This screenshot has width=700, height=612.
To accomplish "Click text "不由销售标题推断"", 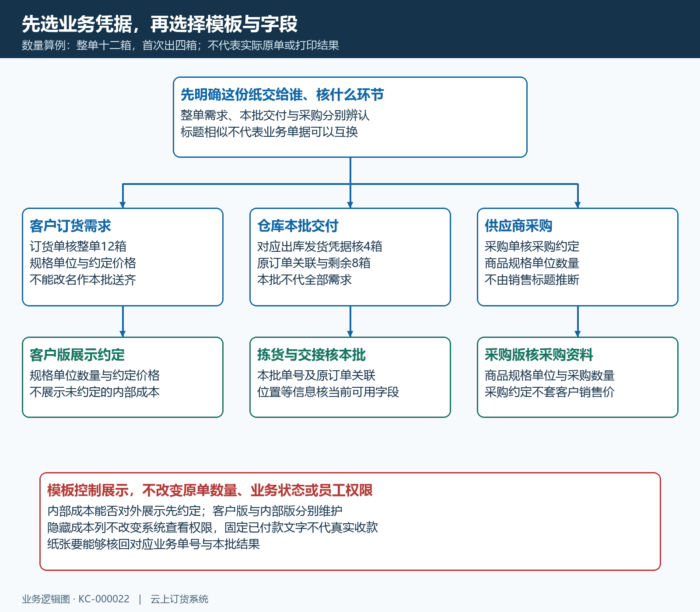I will (532, 280).
